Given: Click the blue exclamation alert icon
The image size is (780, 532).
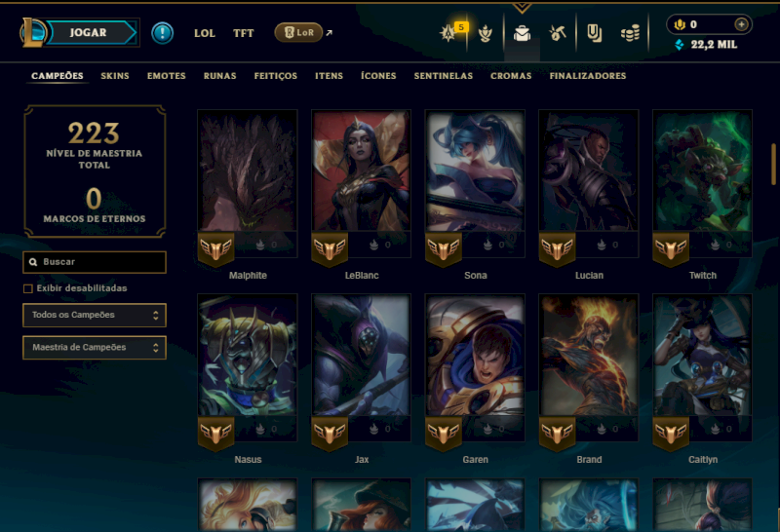Looking at the screenshot, I should click(x=162, y=33).
